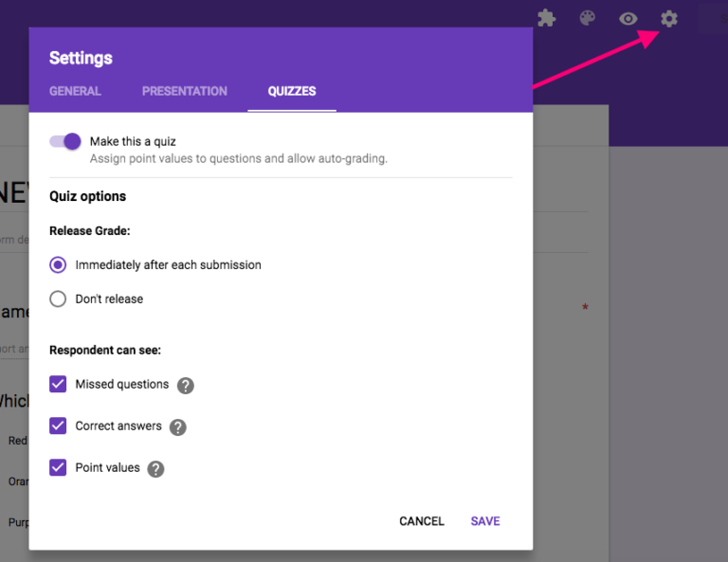This screenshot has height=562, width=728.
Task: Open the add-ons puzzle piece icon
Action: (x=546, y=18)
